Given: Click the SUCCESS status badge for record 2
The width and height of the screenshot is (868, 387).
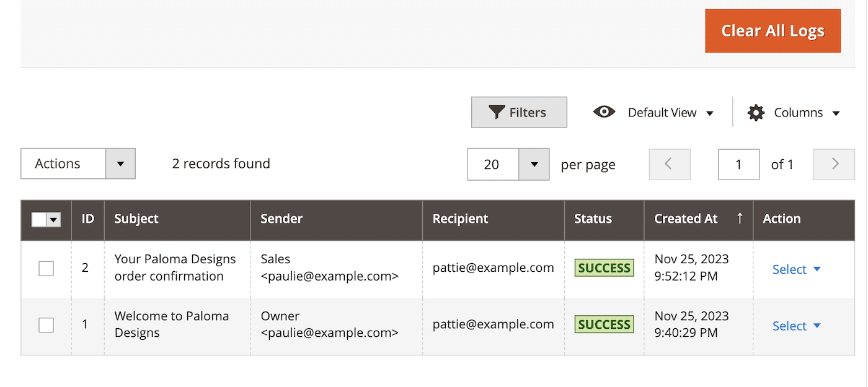Looking at the screenshot, I should click(604, 267).
